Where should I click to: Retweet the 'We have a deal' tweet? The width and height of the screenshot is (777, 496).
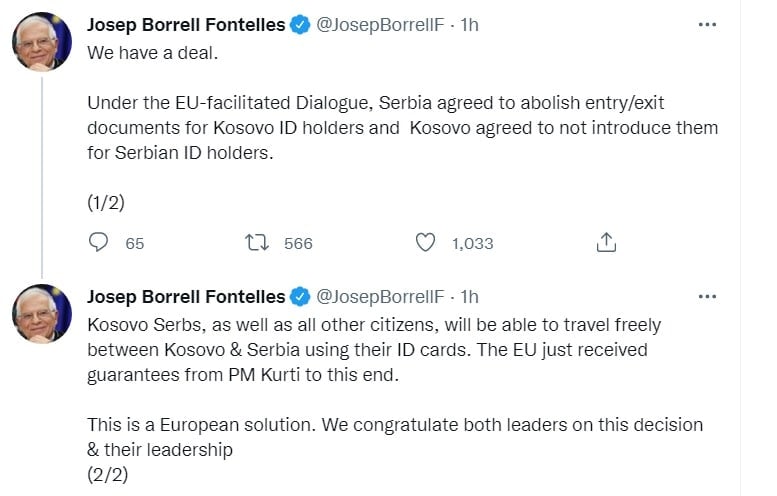256,242
